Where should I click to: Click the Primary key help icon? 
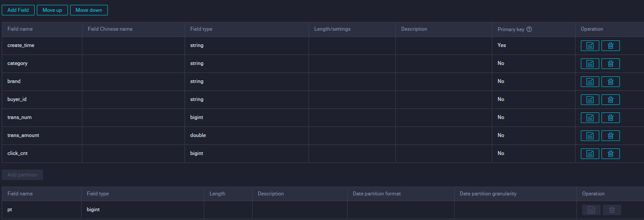[529, 29]
